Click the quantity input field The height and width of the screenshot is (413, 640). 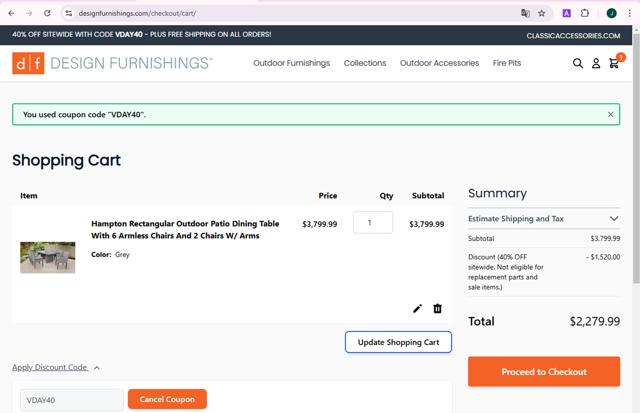pyautogui.click(x=373, y=223)
